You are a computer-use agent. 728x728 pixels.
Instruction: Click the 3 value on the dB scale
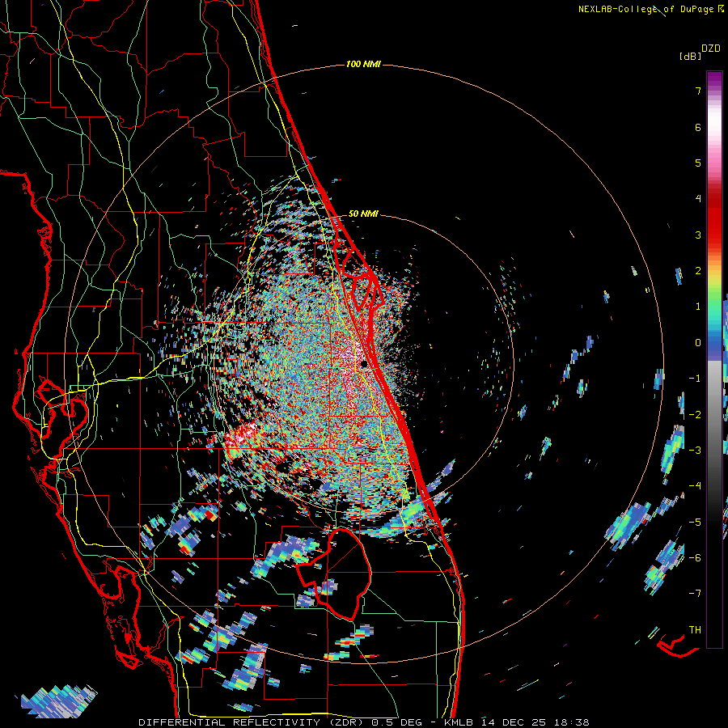tap(698, 235)
